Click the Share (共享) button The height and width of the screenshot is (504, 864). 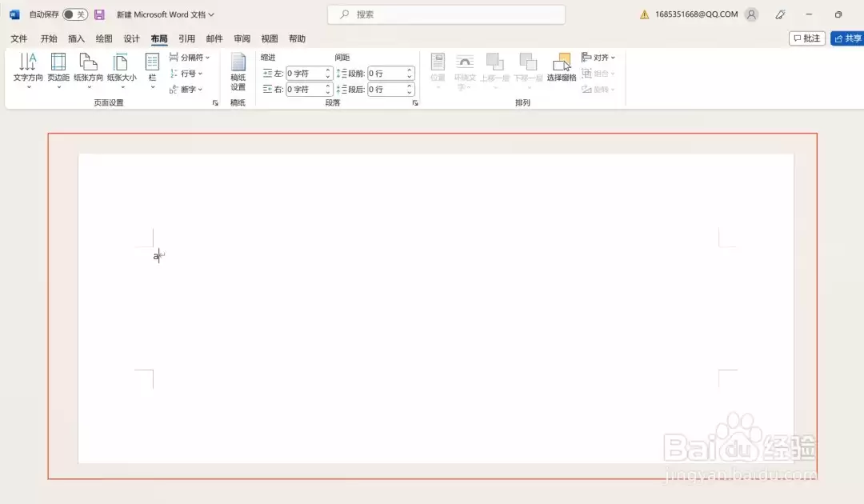coord(847,38)
